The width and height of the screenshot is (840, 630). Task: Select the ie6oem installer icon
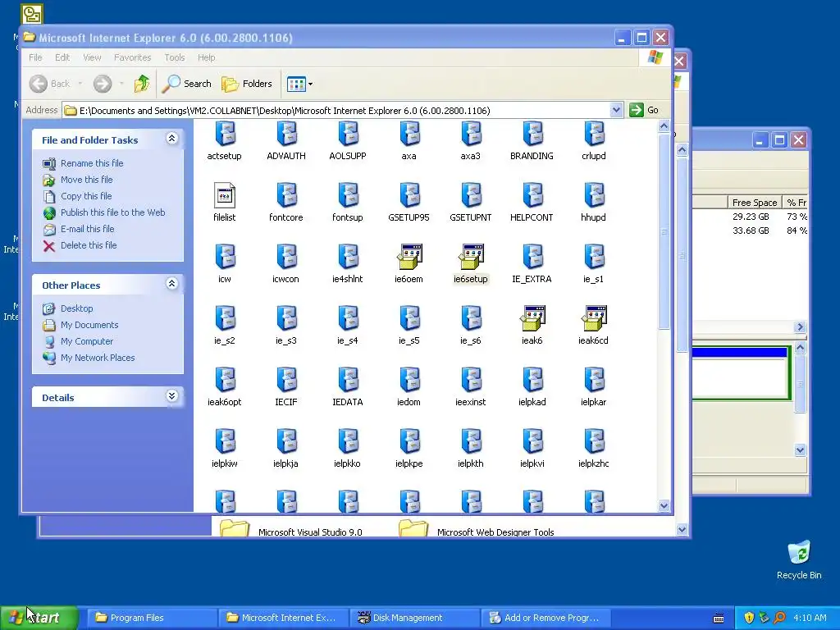coord(409,257)
